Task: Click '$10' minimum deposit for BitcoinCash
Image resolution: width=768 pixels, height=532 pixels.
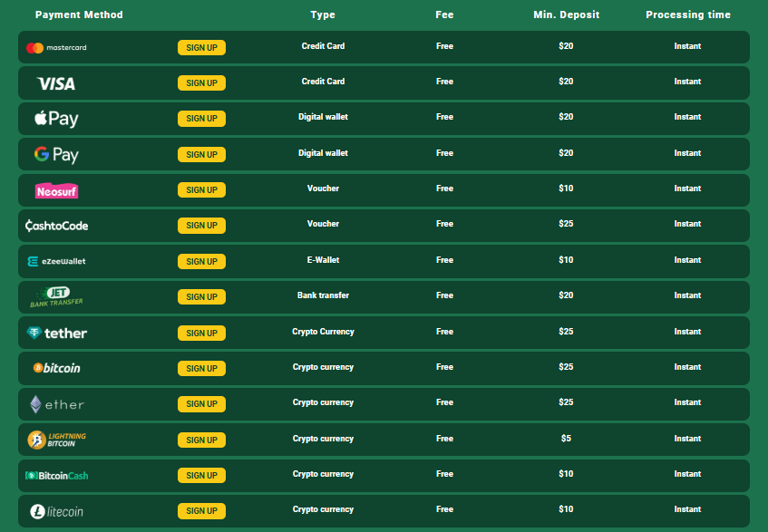Action: [x=566, y=474]
